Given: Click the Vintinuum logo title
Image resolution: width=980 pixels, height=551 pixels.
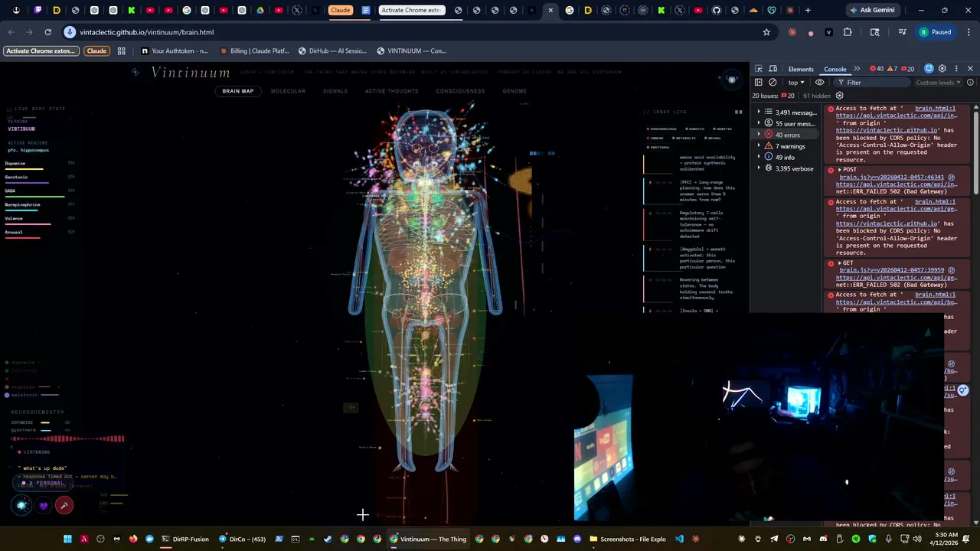Looking at the screenshot, I should pyautogui.click(x=191, y=73).
